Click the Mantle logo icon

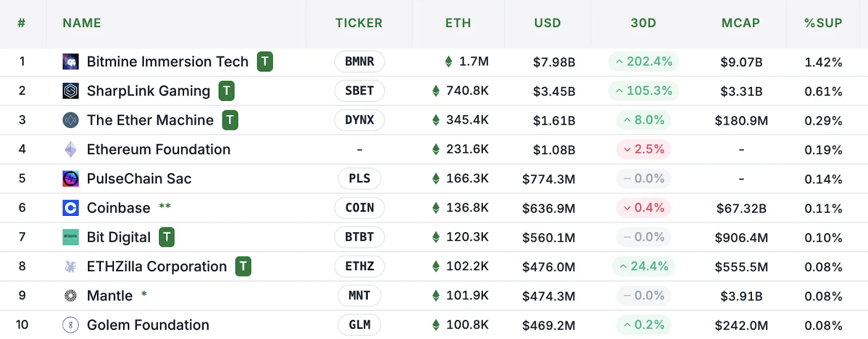tap(70, 296)
